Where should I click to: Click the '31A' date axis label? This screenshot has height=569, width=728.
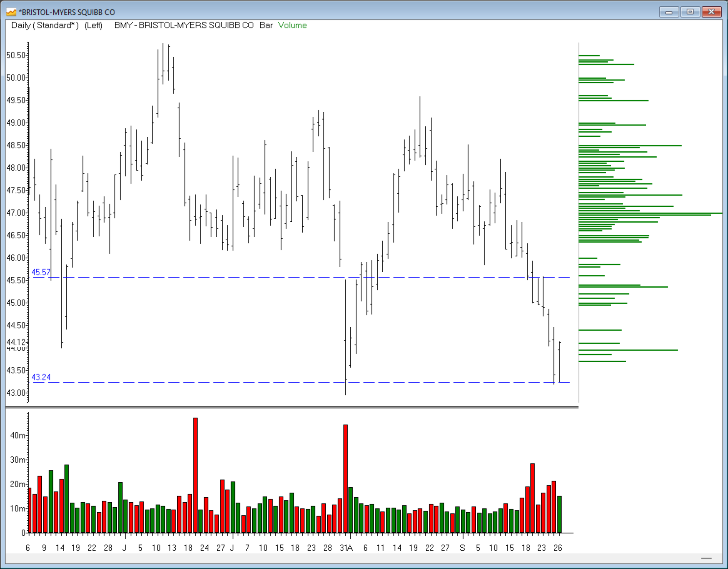pyautogui.click(x=346, y=548)
